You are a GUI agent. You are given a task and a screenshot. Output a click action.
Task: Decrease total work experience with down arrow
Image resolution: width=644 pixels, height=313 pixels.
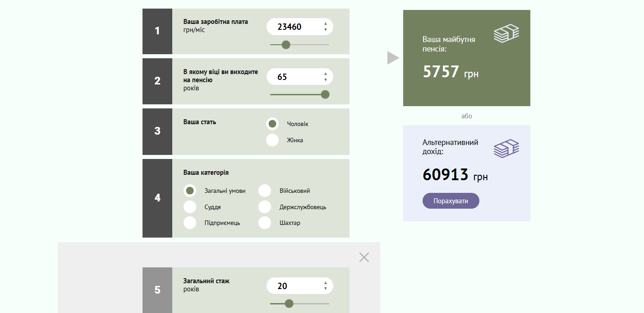tap(326, 289)
